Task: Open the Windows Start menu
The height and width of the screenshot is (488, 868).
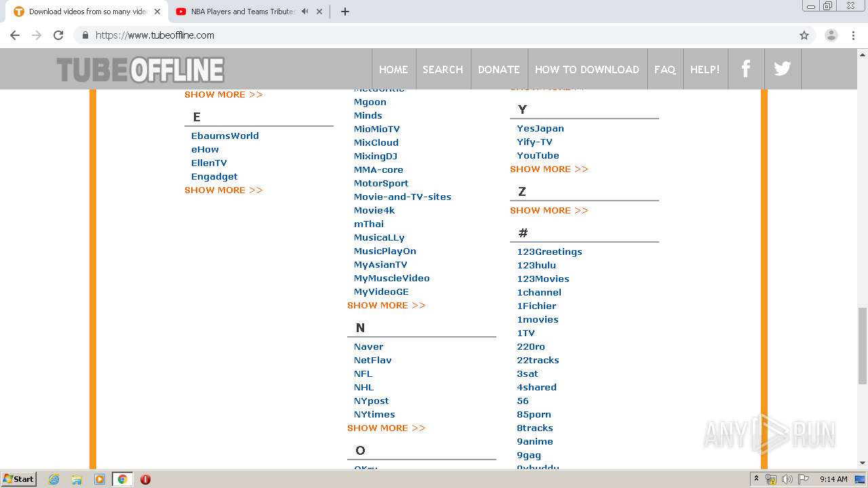Action: tap(18, 479)
